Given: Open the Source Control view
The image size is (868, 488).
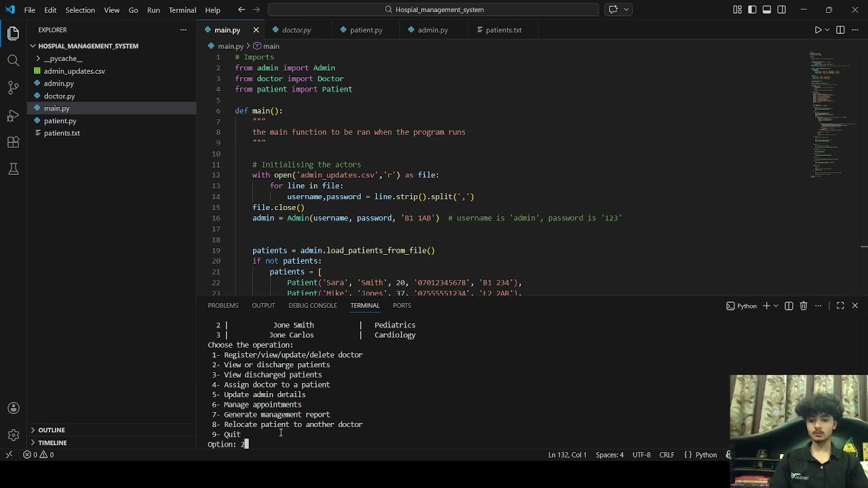Looking at the screenshot, I should coord(13,88).
